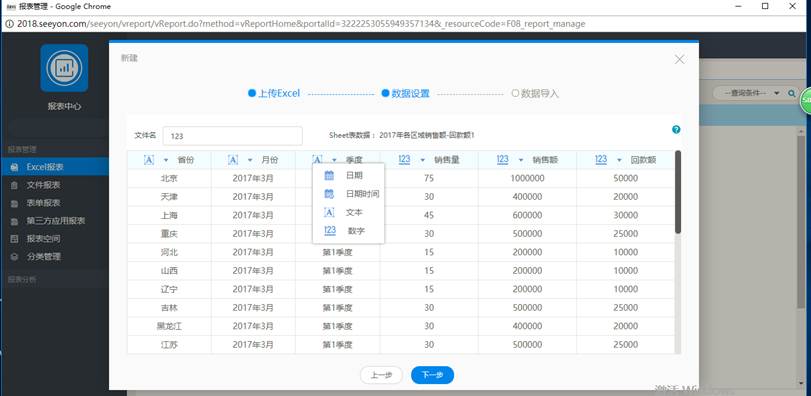Choose 数字 from the type menu
811x396 pixels.
[x=349, y=231]
